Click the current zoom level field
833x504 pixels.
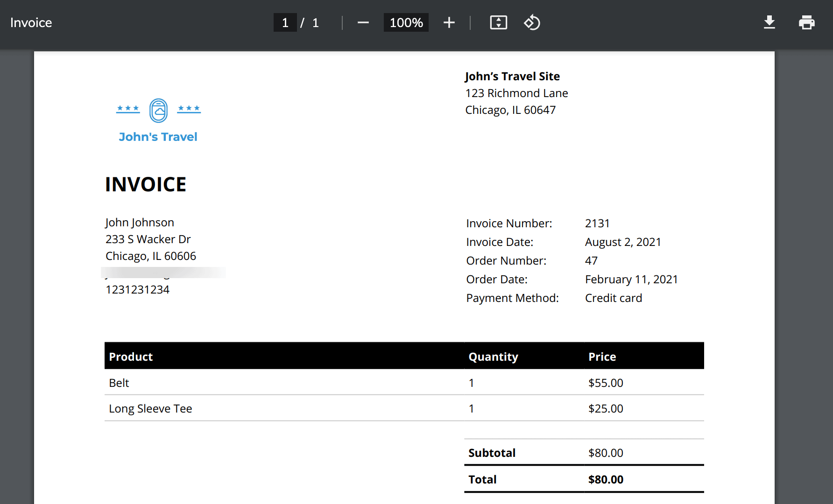coord(406,22)
